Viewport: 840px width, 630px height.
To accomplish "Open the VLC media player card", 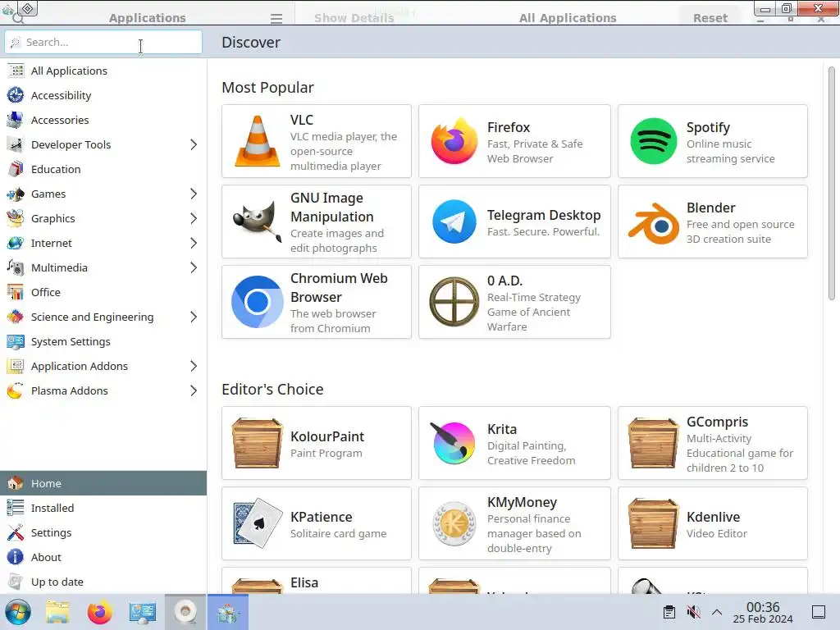I will coord(316,141).
